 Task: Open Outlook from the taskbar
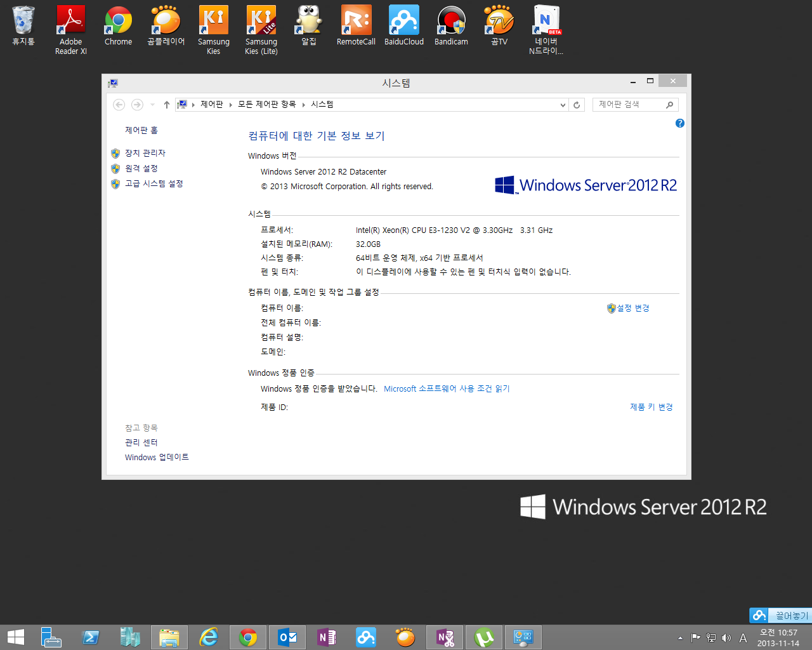tap(287, 637)
